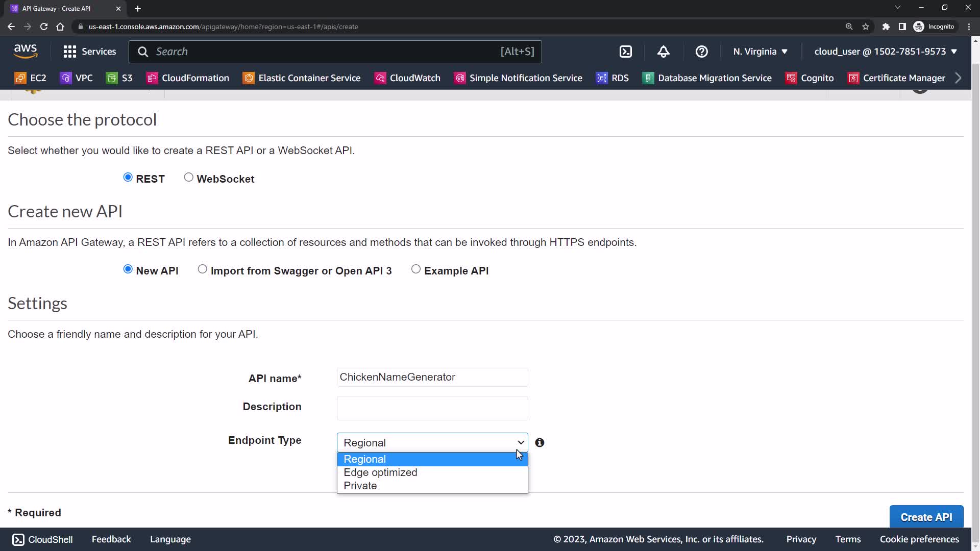The image size is (980, 551).
Task: Click the notifications bell icon
Action: pyautogui.click(x=663, y=52)
